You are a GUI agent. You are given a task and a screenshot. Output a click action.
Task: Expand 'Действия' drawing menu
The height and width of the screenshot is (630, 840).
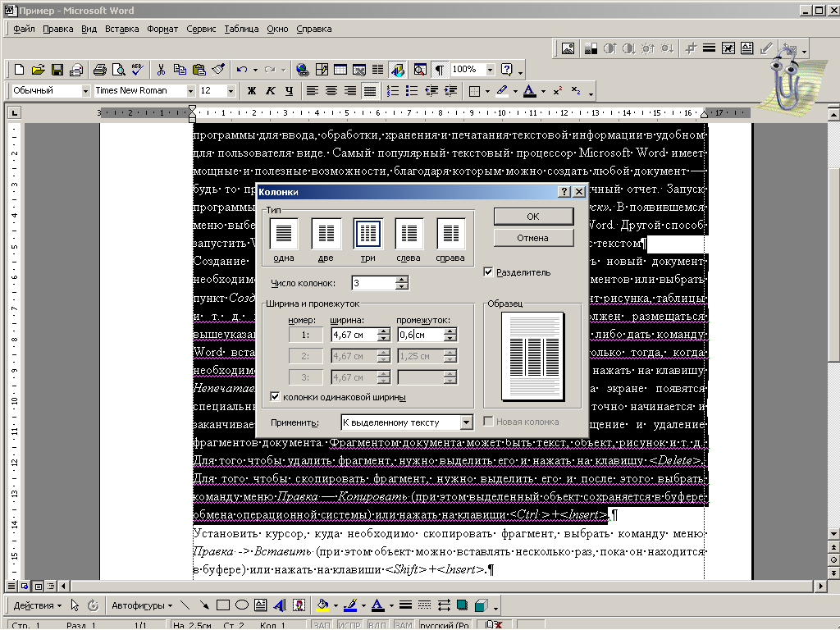coord(37,605)
